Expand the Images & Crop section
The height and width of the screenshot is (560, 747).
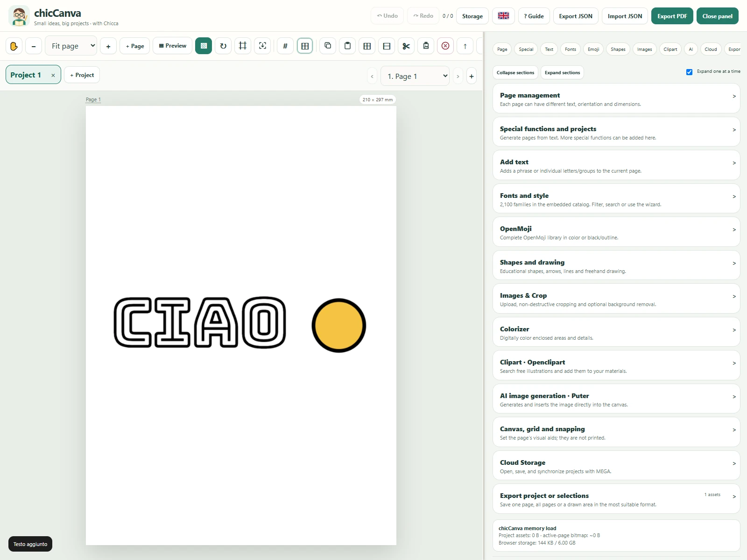(x=616, y=299)
